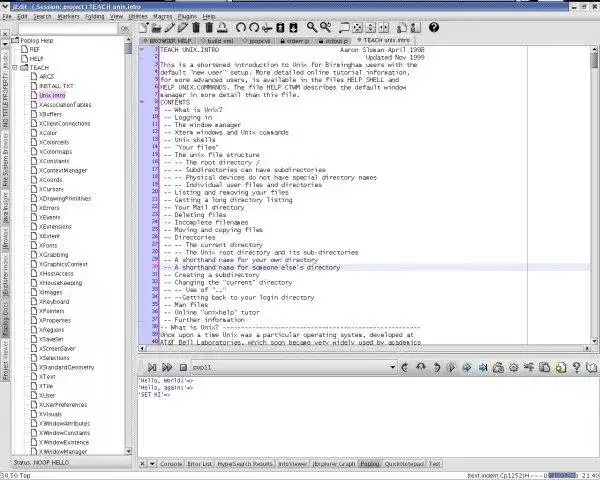
Task: Open the left dock dropdown arrow button
Action: (5, 44)
